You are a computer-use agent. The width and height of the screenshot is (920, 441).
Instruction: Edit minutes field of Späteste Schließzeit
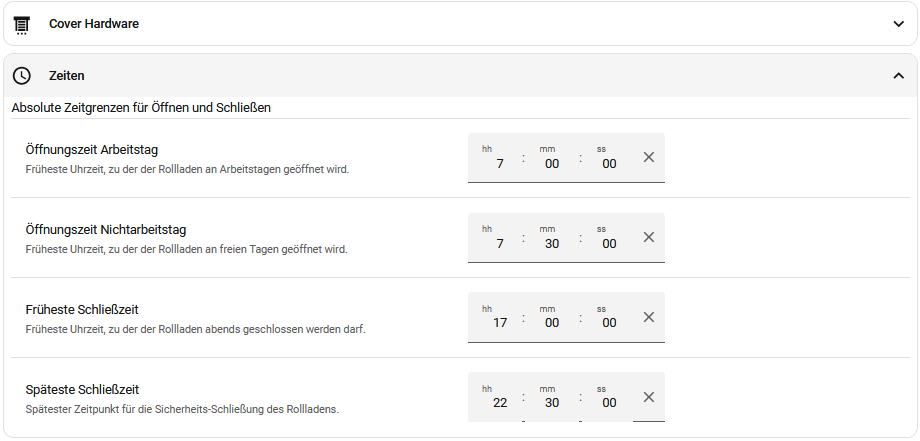click(x=552, y=397)
